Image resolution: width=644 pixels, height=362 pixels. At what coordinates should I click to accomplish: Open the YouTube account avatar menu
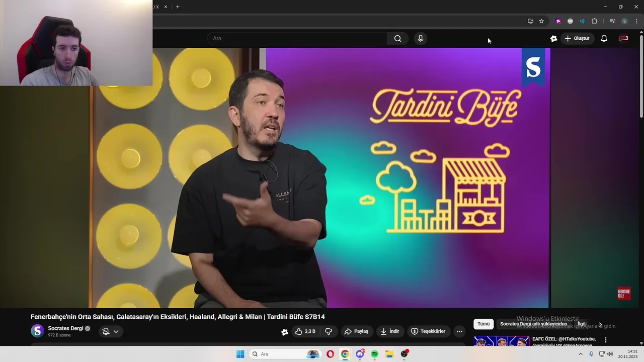click(x=623, y=39)
